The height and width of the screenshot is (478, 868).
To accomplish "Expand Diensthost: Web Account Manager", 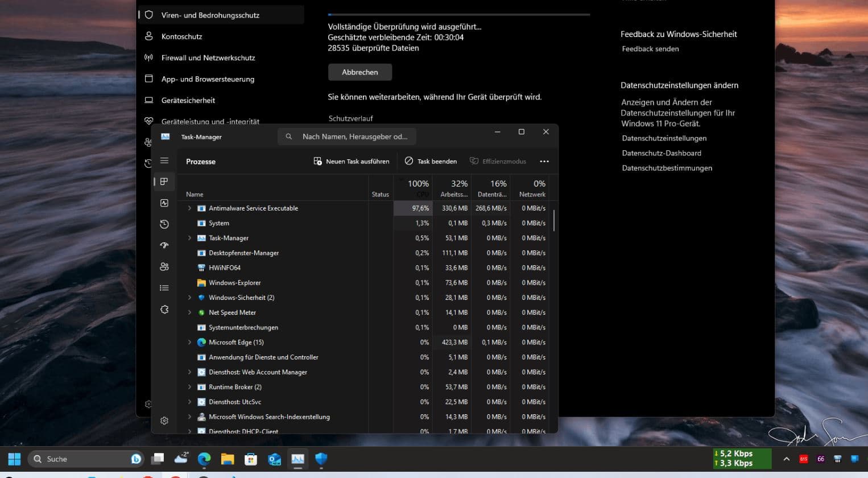I will pyautogui.click(x=189, y=372).
